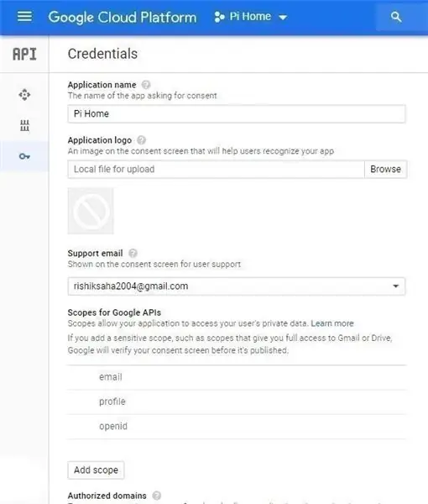Open the Support email dropdown

(x=237, y=286)
